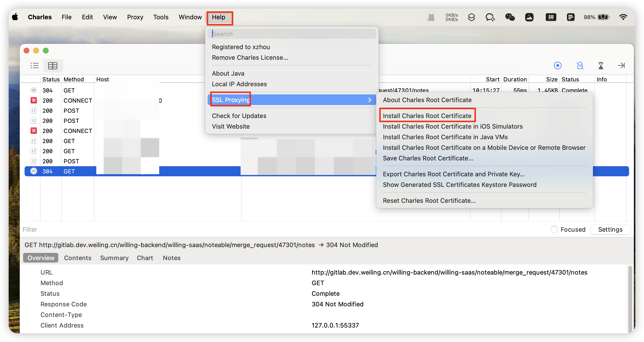Switch to structure list view icon
644x342 pixels.
click(34, 66)
